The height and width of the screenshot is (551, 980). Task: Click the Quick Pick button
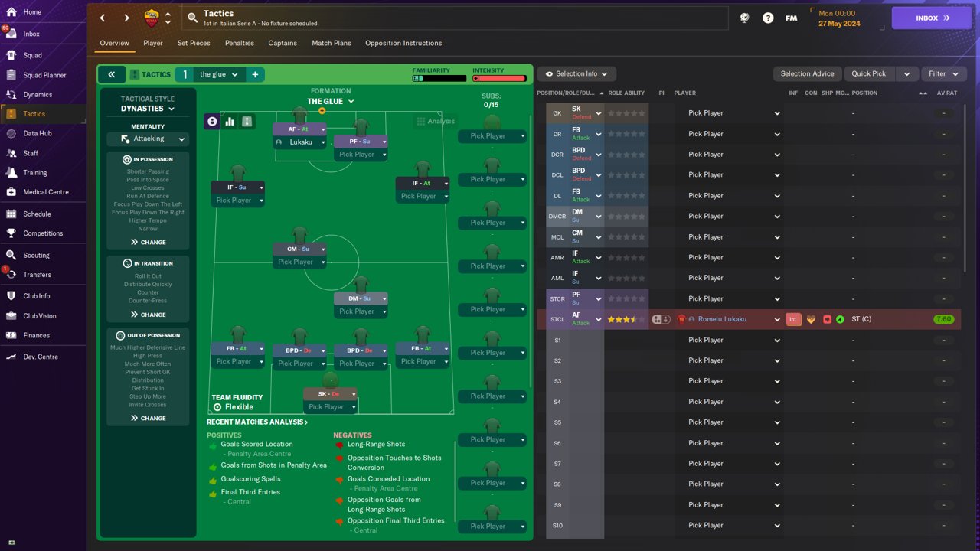(x=869, y=73)
